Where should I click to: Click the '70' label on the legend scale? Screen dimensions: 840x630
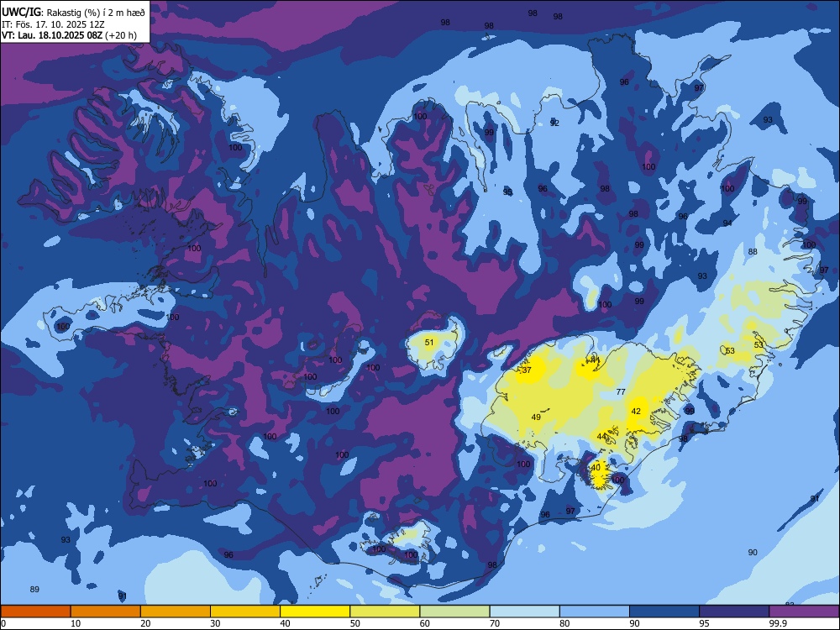(x=495, y=623)
